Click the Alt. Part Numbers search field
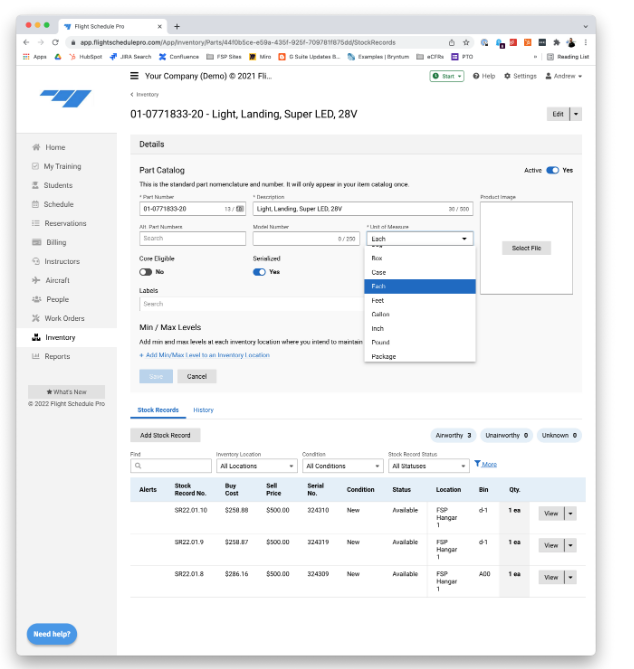This screenshot has width=634, height=669. point(192,239)
